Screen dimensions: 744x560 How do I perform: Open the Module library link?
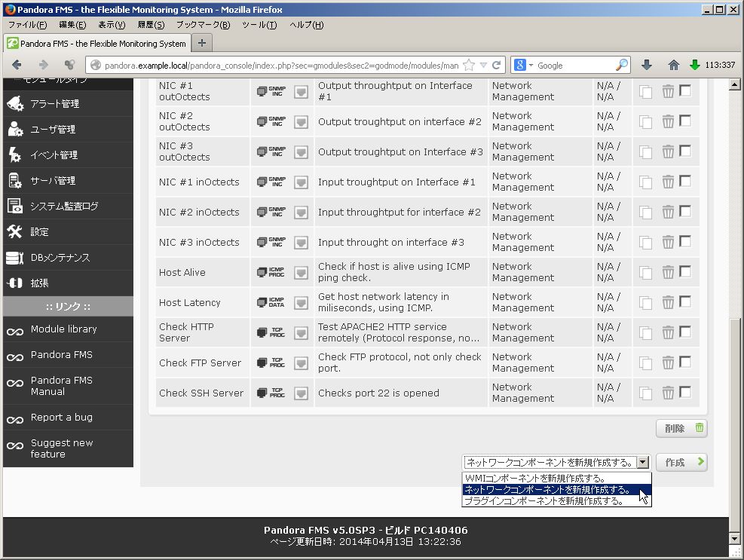[x=63, y=329]
